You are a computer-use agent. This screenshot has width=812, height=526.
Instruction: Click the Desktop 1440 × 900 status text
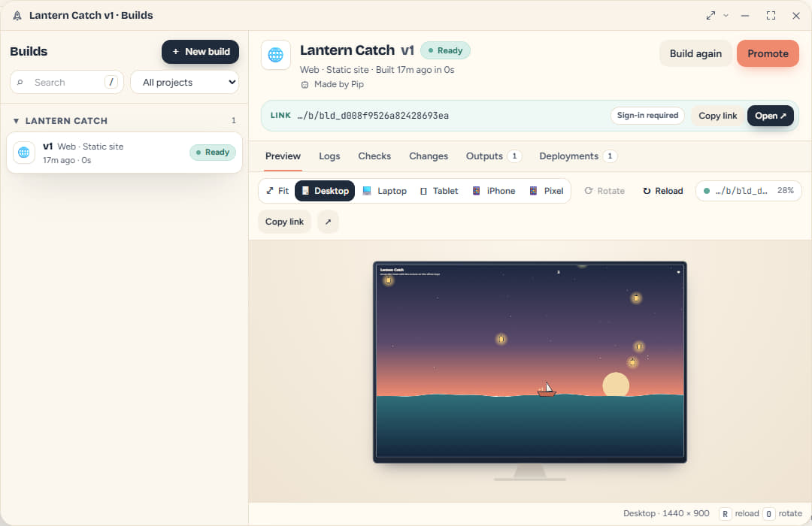(x=666, y=513)
